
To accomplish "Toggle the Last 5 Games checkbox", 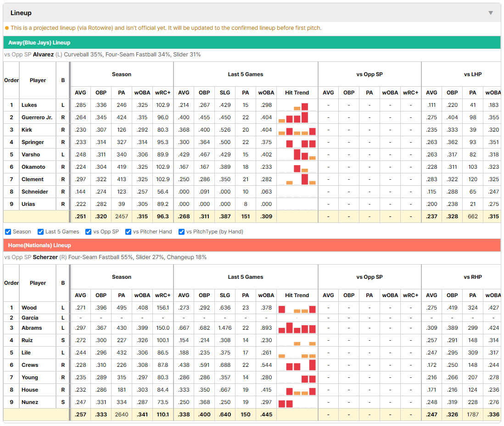I will click(40, 232).
